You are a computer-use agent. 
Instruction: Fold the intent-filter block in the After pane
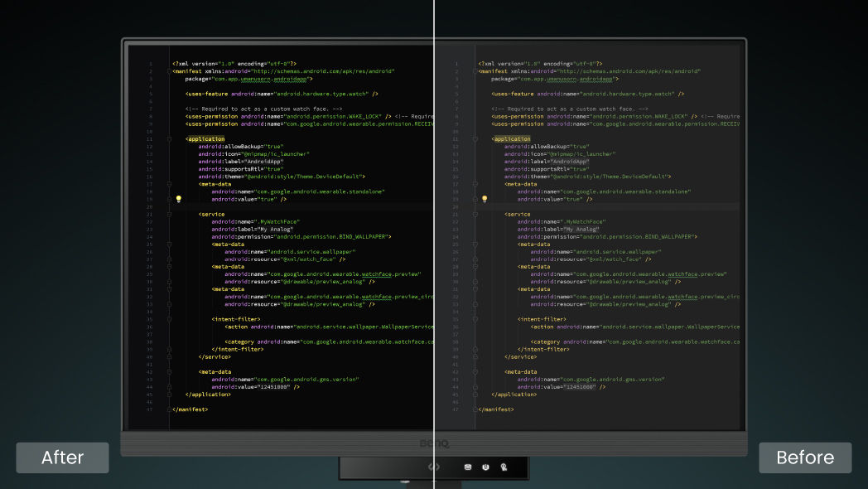coord(169,319)
